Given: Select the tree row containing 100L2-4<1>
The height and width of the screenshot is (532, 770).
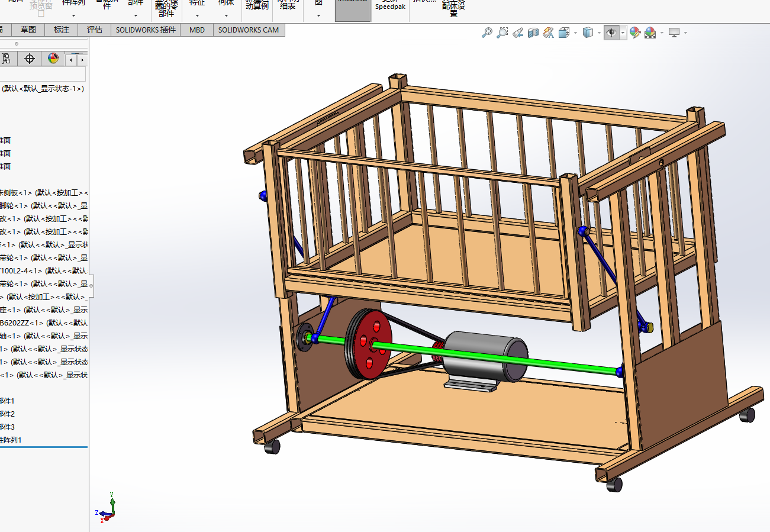Looking at the screenshot, I should pyautogui.click(x=44, y=271).
